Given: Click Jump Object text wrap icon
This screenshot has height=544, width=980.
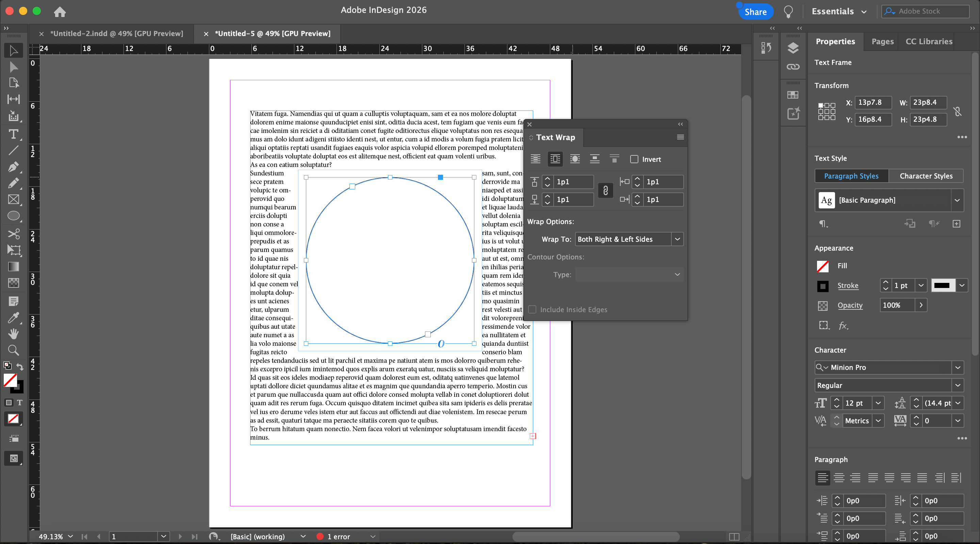Looking at the screenshot, I should (594, 159).
